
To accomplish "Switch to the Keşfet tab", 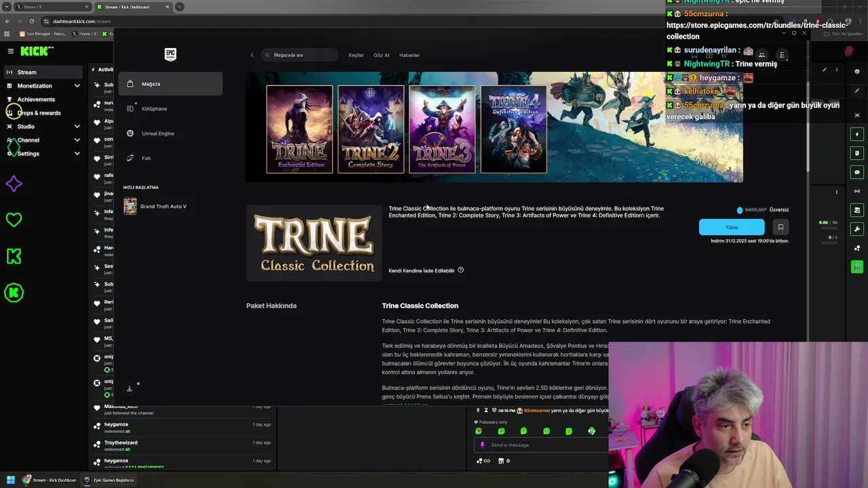I will pos(356,55).
